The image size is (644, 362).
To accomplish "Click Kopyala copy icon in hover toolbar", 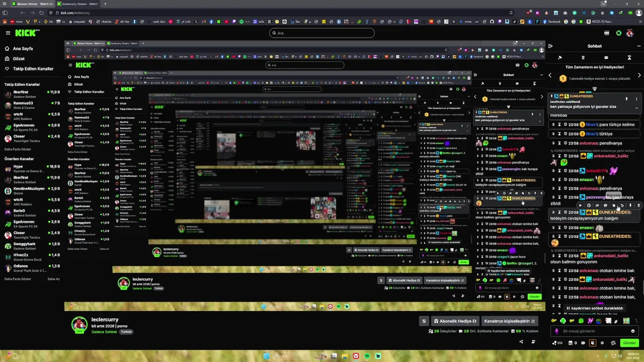I will pyautogui.click(x=614, y=205).
